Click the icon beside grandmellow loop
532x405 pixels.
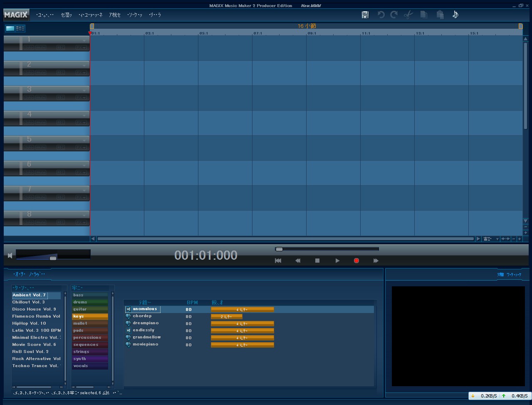tap(128, 338)
